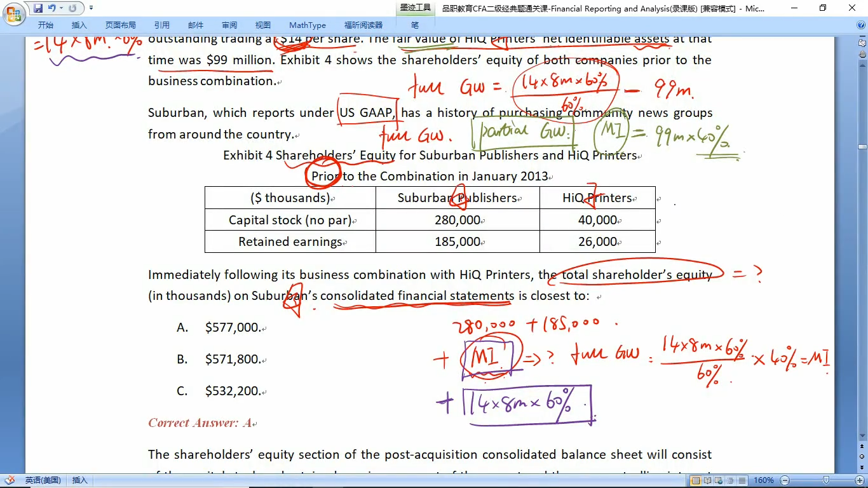The height and width of the screenshot is (488, 868).
Task: Click answer option A. $577,000
Action: click(219, 328)
